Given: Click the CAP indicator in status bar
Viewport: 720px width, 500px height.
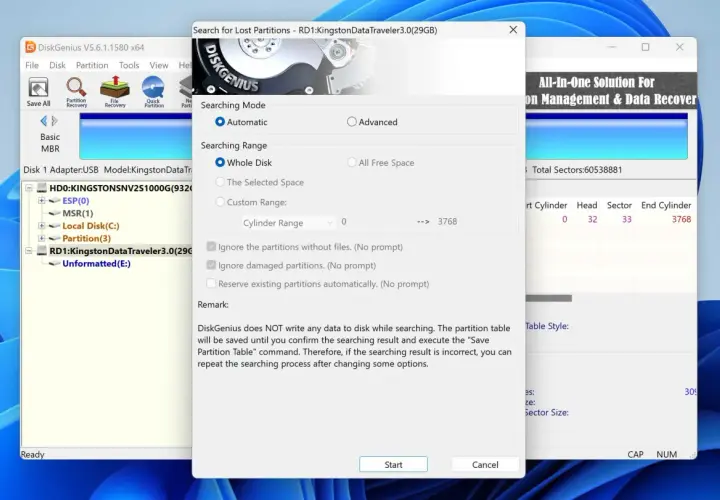Looking at the screenshot, I should coord(636,454).
